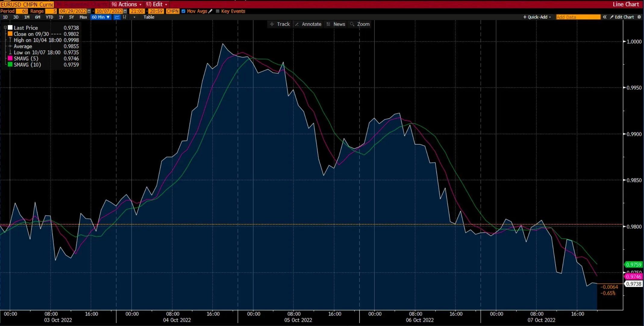Click the Table button

coord(149,17)
